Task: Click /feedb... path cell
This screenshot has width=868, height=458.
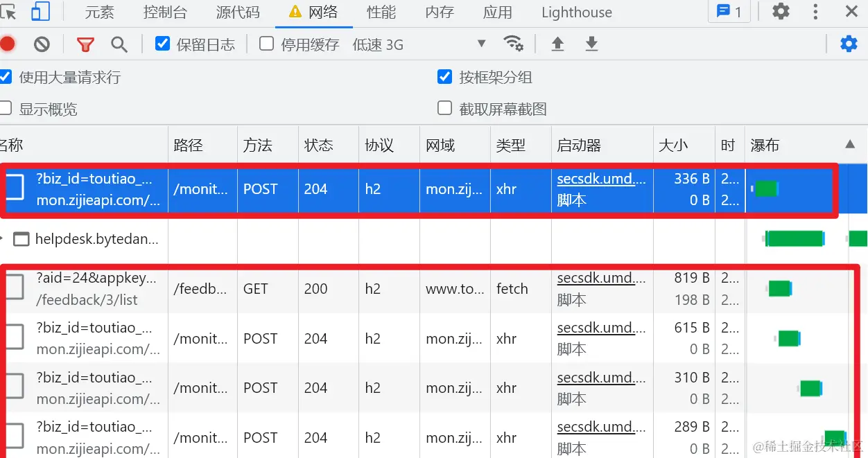Action: pos(202,288)
